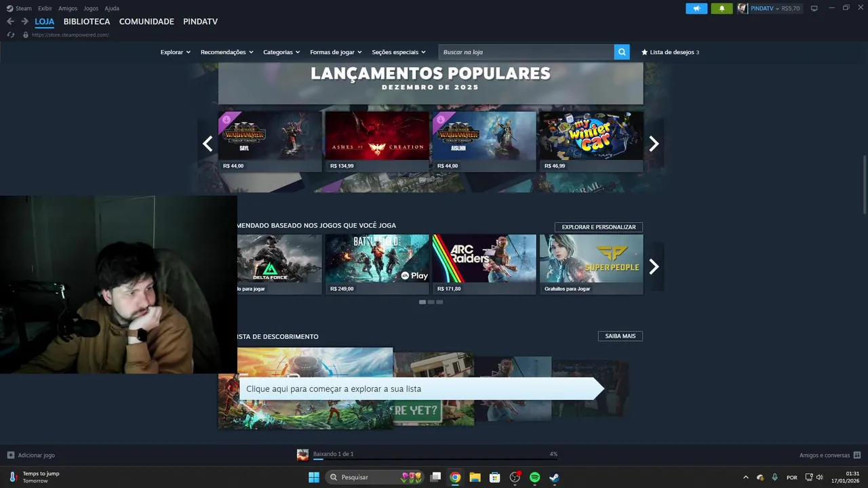
Task: Open Lista de desejos wishlist link
Action: click(670, 52)
